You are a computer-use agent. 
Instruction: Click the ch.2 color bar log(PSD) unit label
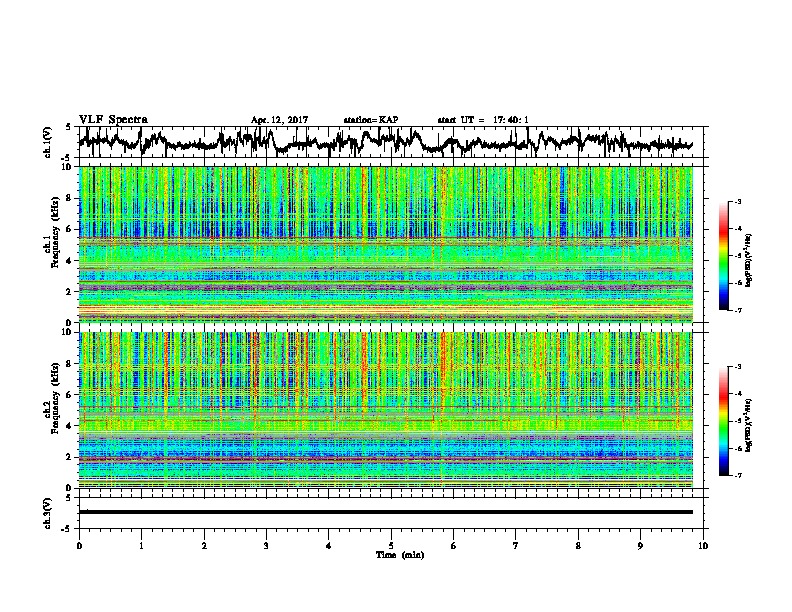[x=749, y=425]
